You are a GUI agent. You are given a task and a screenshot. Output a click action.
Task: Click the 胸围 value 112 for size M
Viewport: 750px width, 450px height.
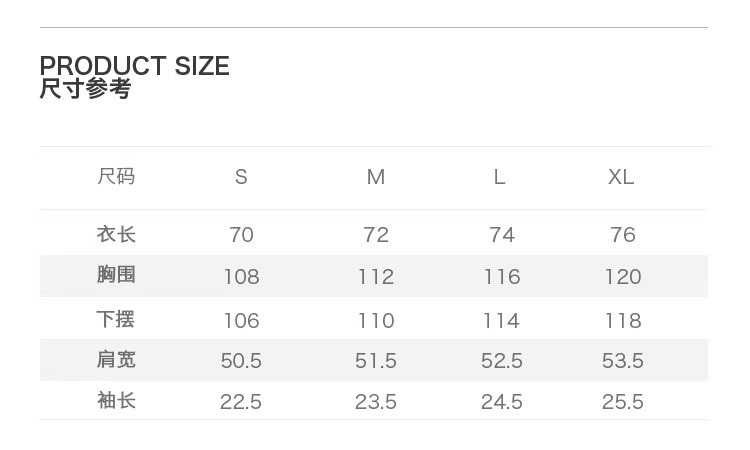[x=376, y=277]
